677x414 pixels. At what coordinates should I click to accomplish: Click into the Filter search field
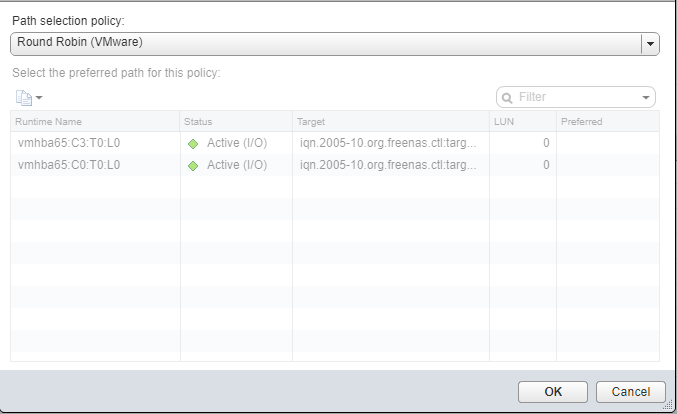coord(578,97)
